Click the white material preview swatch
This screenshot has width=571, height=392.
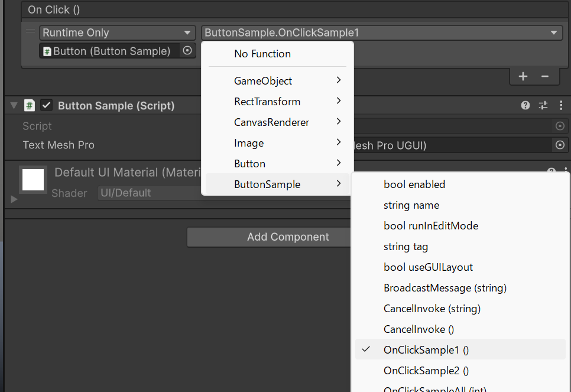point(33,180)
